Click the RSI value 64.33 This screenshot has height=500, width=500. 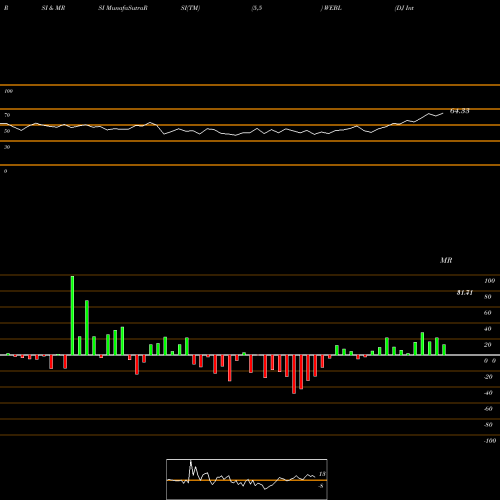pyautogui.click(x=460, y=111)
